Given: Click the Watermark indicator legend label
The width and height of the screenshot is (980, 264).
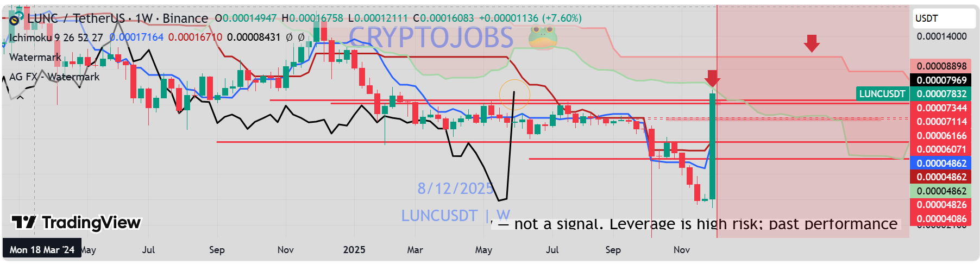Looking at the screenshot, I should tap(35, 57).
